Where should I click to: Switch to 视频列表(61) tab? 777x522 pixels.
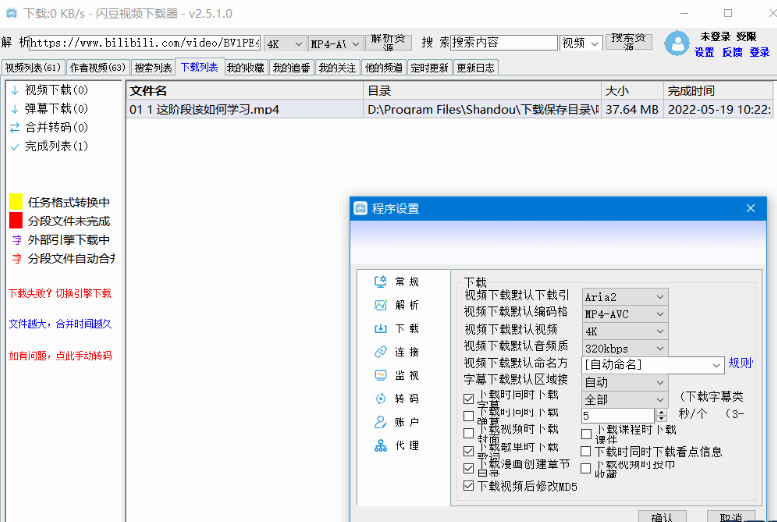point(33,67)
